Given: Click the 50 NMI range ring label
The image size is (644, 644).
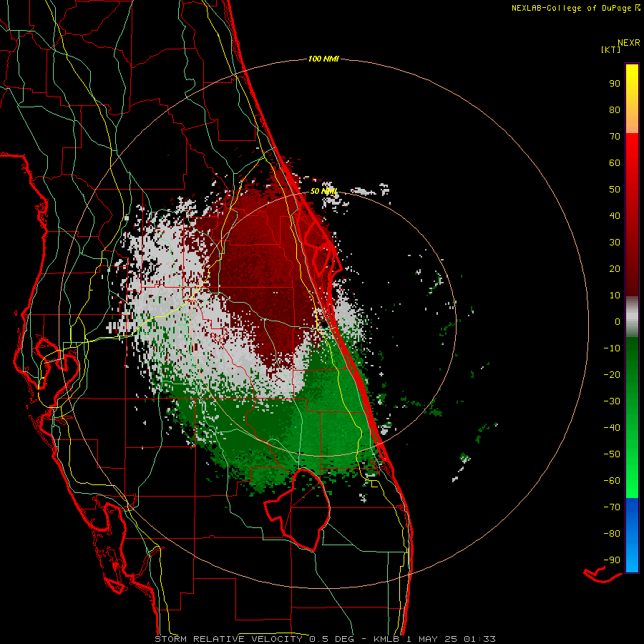Looking at the screenshot, I should 323,191.
